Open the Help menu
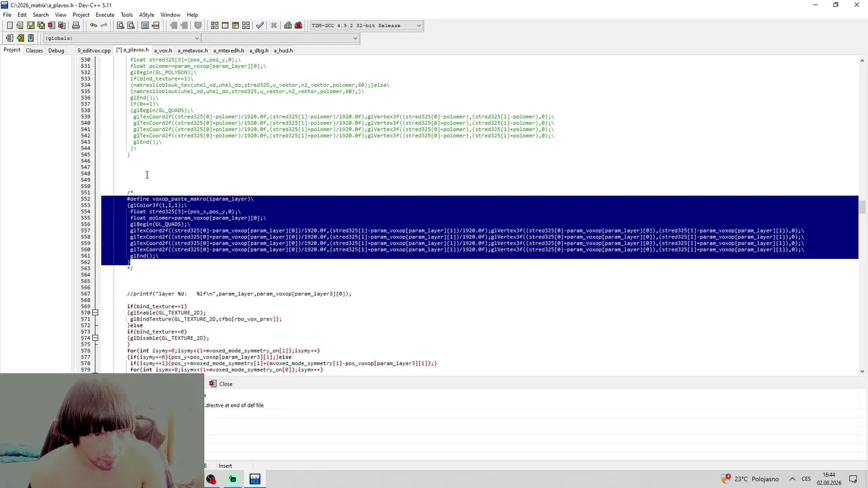Viewport: 868px width, 488px height. [x=193, y=15]
